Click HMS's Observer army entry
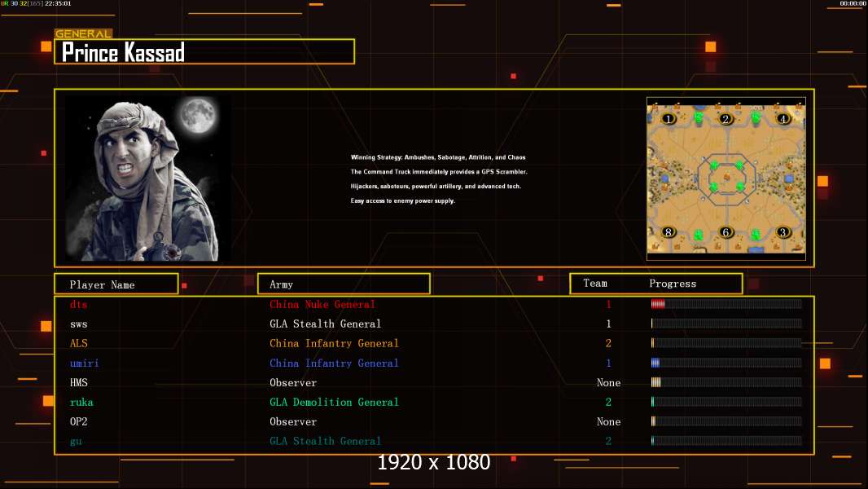Screen dimensions: 868x489 click(293, 383)
